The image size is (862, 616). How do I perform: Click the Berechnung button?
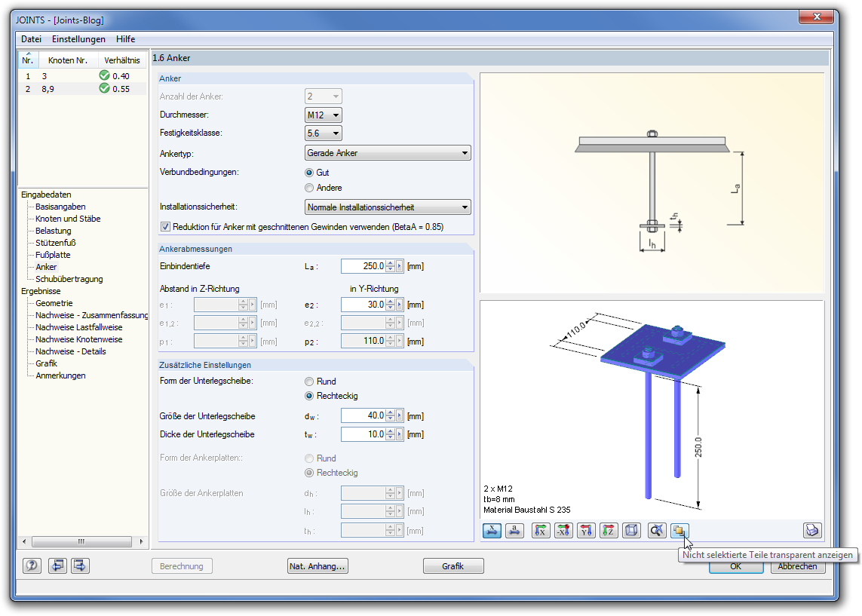click(x=182, y=566)
